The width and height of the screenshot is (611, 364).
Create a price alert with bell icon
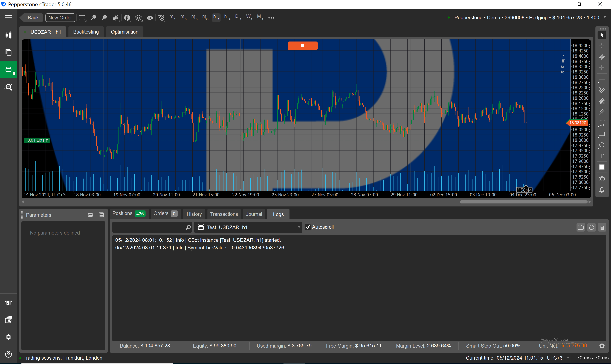click(602, 190)
